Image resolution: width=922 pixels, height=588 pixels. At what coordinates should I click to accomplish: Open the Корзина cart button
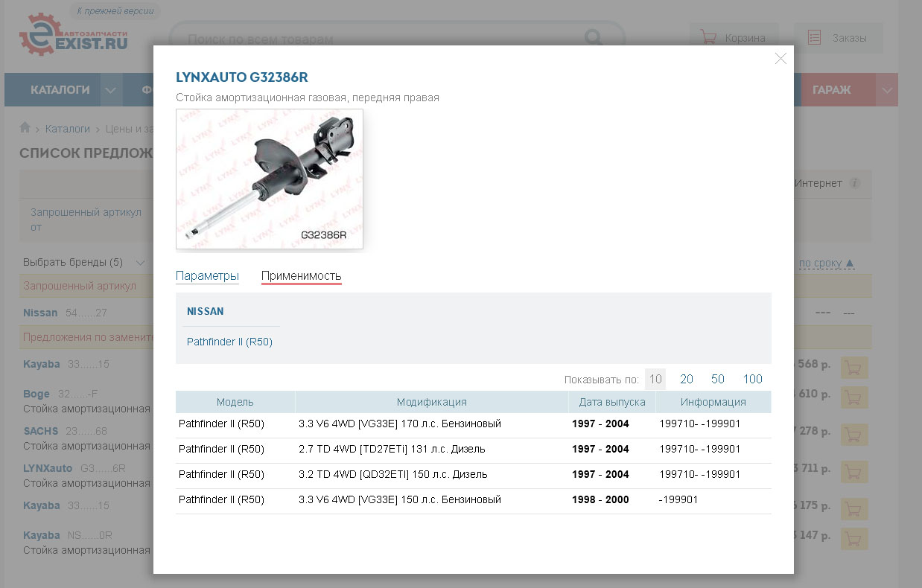[x=734, y=38]
